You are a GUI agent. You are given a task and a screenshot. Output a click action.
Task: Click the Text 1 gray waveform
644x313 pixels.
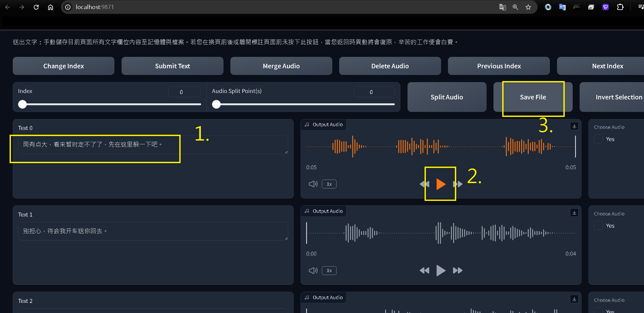(x=441, y=233)
